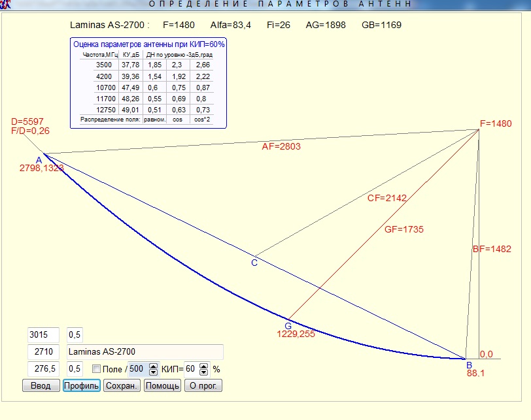
Task: Open Помощь help button
Action: coord(162,385)
